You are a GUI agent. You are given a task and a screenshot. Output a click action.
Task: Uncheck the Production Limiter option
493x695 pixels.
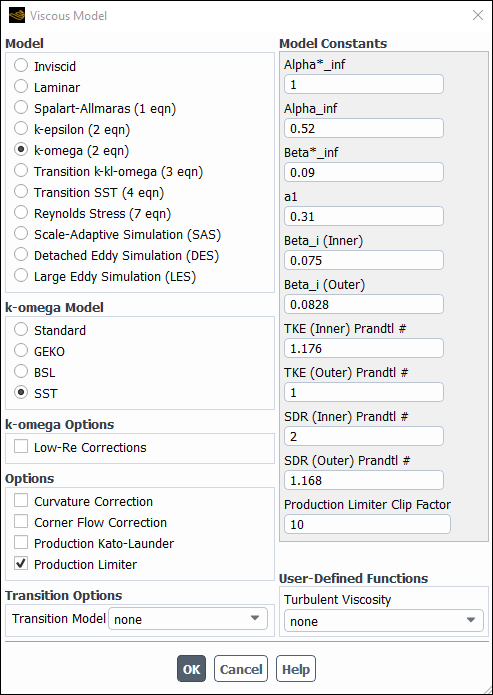pyautogui.click(x=21, y=564)
